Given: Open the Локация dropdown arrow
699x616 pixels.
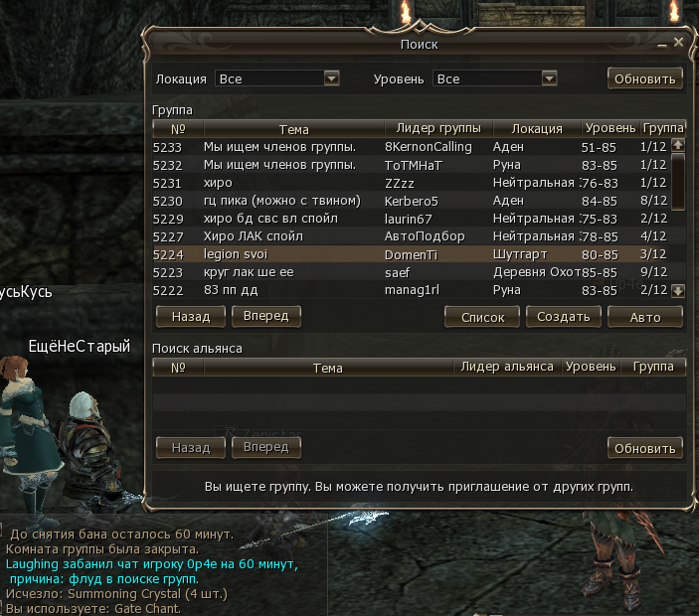Looking at the screenshot, I should pos(331,78).
